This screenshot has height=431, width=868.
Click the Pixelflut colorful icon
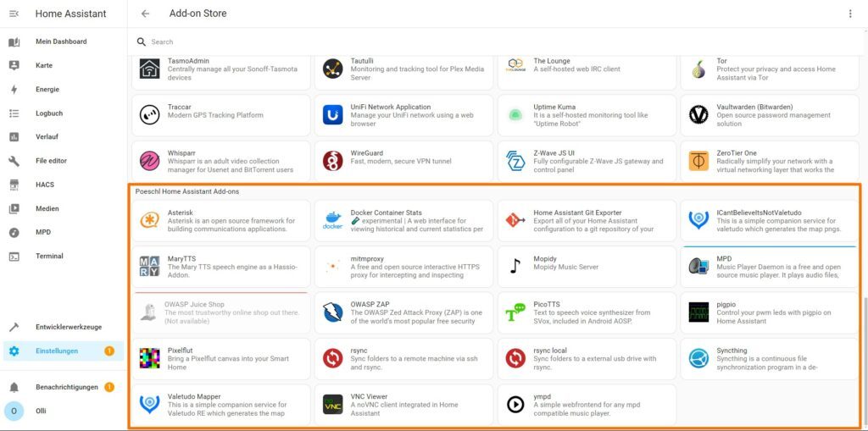pyautogui.click(x=149, y=358)
